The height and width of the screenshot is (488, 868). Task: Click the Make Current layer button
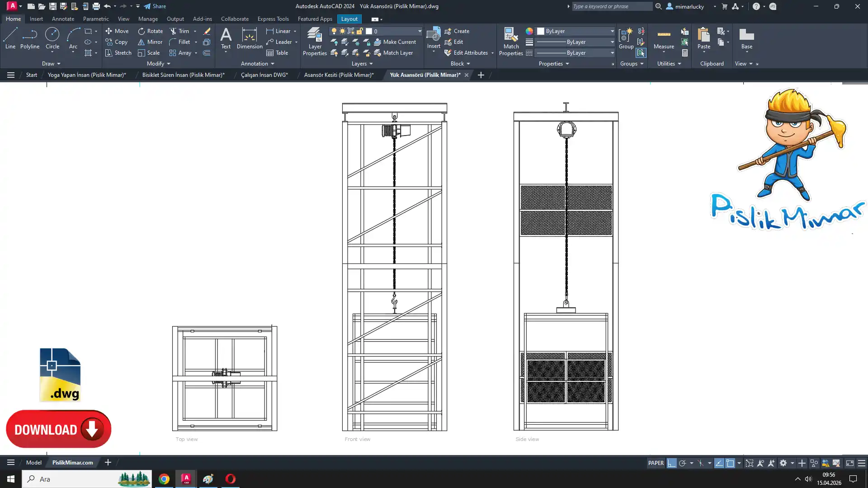point(394,42)
